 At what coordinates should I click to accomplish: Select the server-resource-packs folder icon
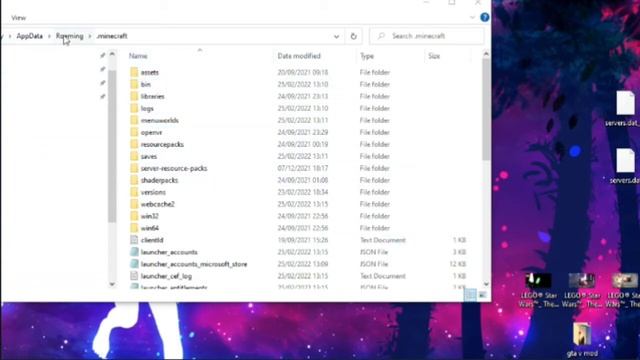tap(134, 168)
